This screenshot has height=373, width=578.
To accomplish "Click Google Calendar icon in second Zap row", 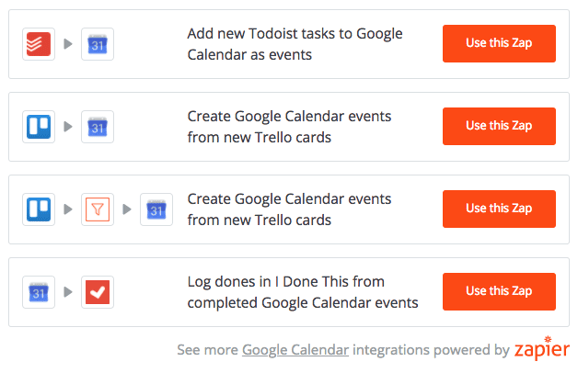I will point(97,127).
